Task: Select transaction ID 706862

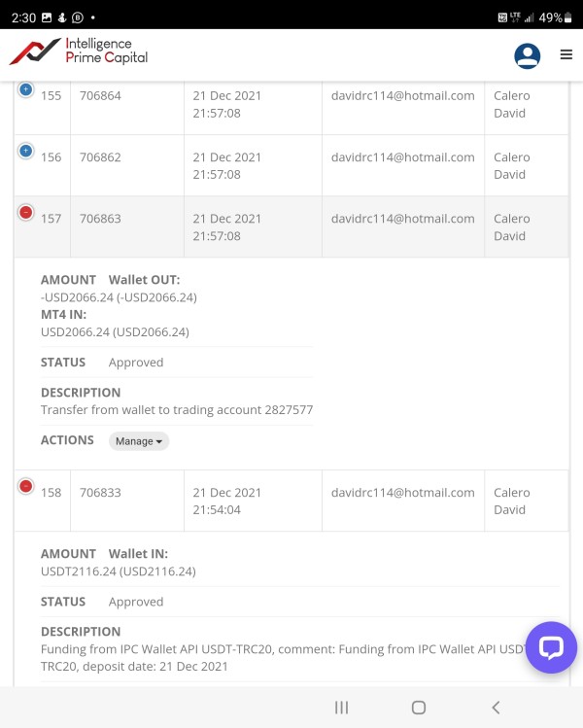Action: pyautogui.click(x=100, y=157)
